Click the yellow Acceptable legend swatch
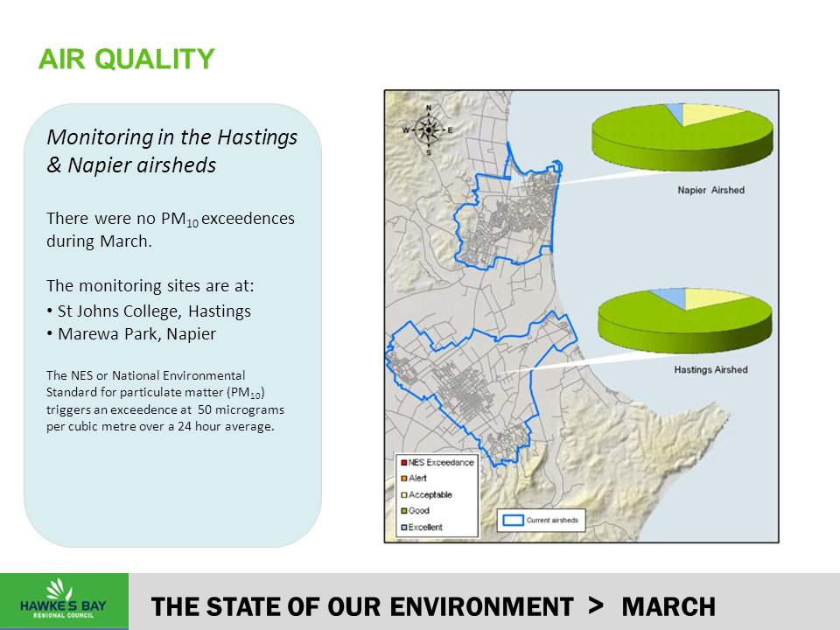 [x=404, y=495]
